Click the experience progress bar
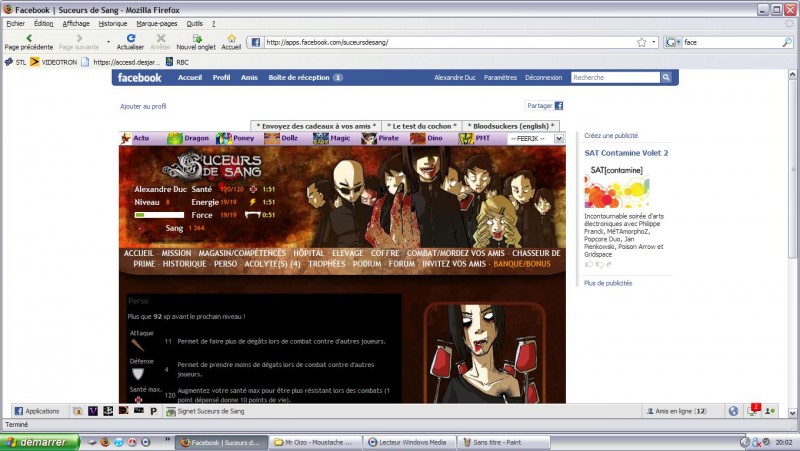The image size is (800, 451). 159,215
